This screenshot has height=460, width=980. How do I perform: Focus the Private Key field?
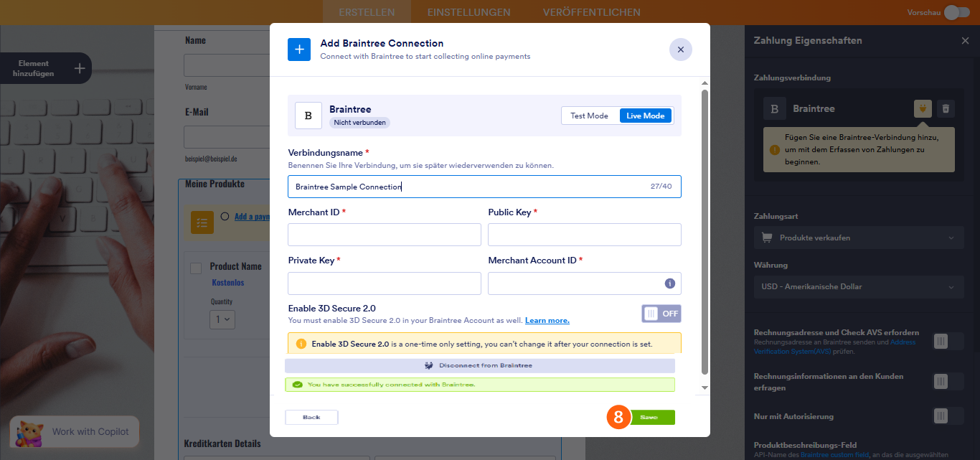(x=385, y=283)
